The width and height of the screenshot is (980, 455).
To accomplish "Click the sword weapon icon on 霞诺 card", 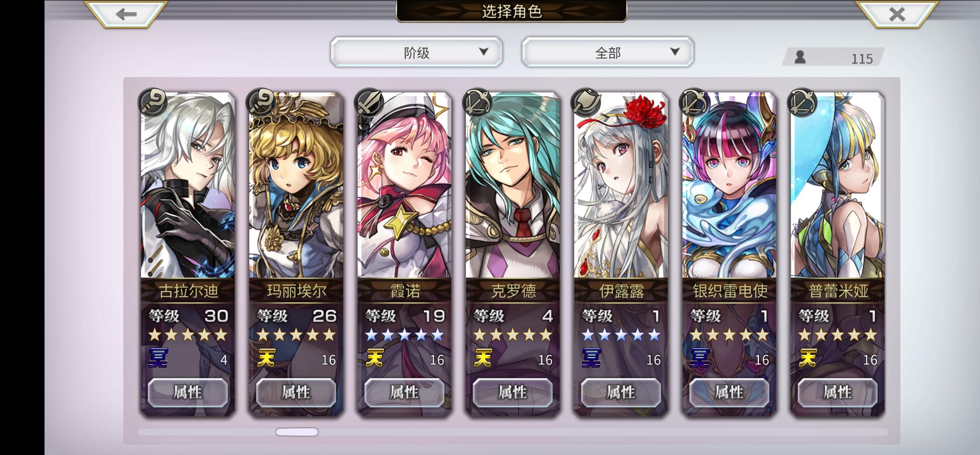I will (x=370, y=102).
